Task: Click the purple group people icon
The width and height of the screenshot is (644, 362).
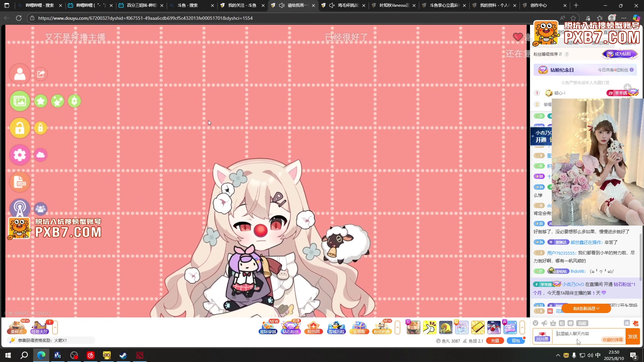Action: click(41, 209)
